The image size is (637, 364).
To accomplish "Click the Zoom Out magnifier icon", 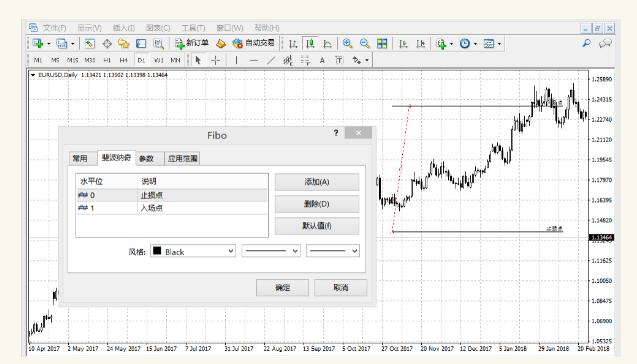I will 364,43.
